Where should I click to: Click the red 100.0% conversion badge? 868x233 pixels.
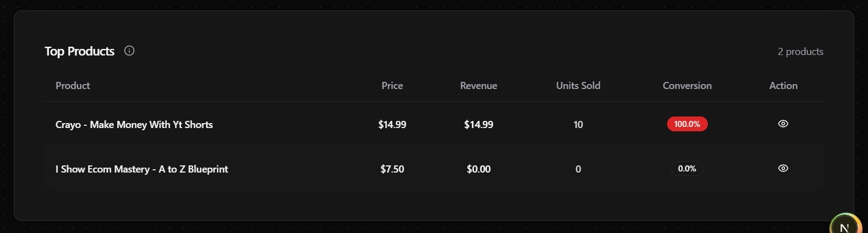coord(687,124)
